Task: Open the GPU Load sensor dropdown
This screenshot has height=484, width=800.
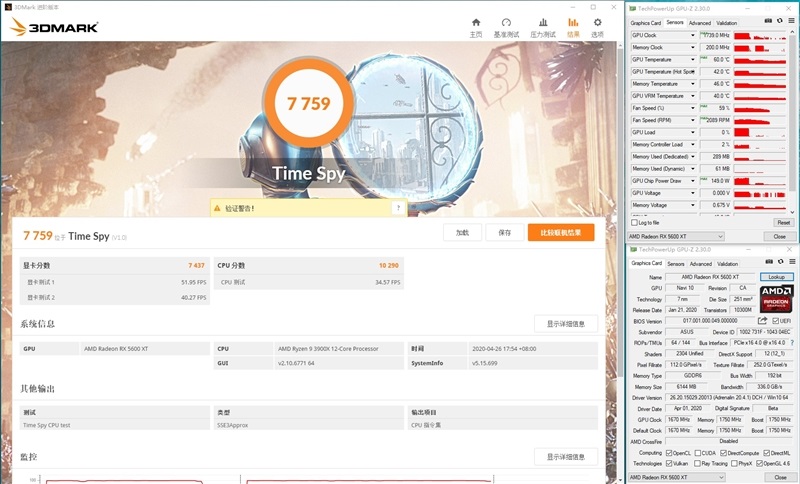Action: coord(692,133)
